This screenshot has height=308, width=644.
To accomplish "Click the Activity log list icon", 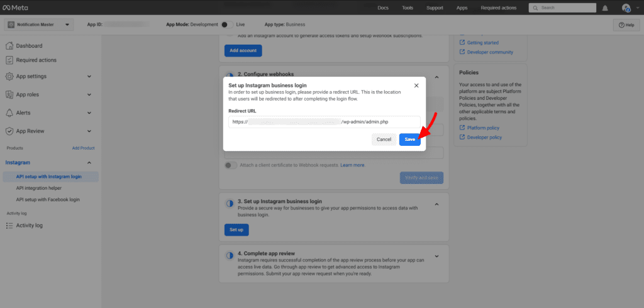I will point(9,226).
